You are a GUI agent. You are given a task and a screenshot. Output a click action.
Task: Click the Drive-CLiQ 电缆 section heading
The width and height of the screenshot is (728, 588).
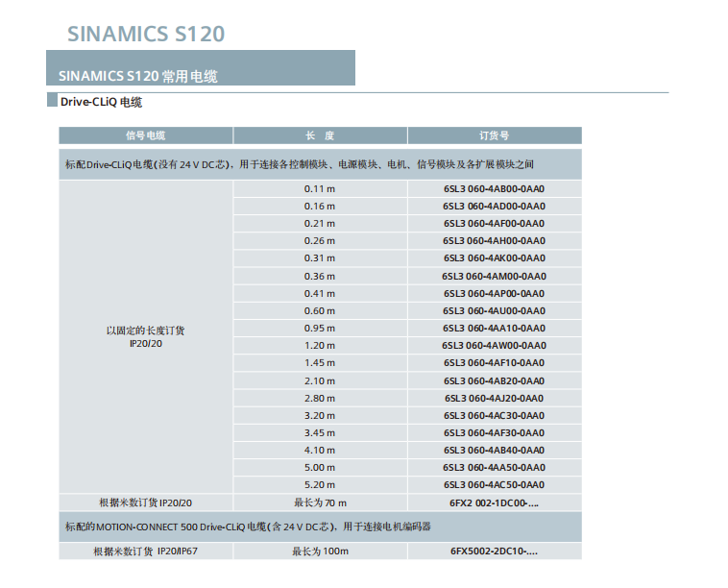point(101,102)
